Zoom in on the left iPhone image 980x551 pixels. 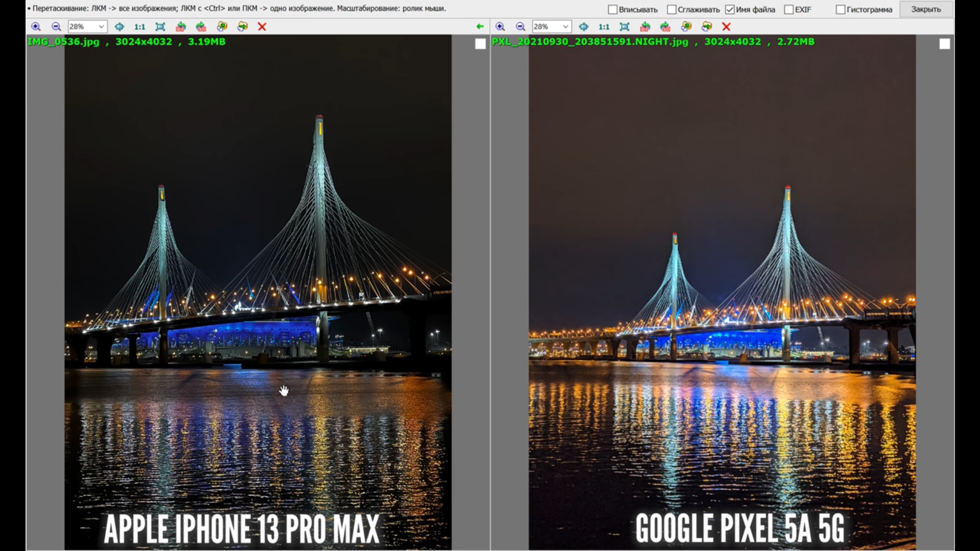[36, 27]
